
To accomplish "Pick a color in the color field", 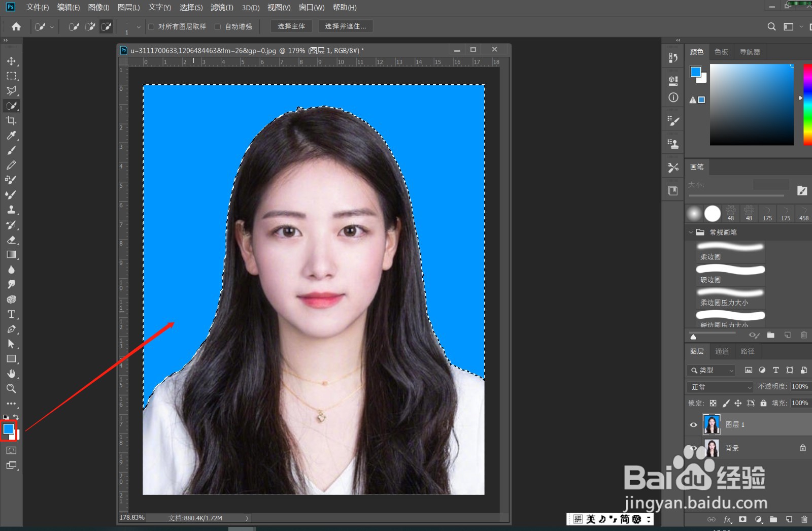I will pyautogui.click(x=752, y=105).
